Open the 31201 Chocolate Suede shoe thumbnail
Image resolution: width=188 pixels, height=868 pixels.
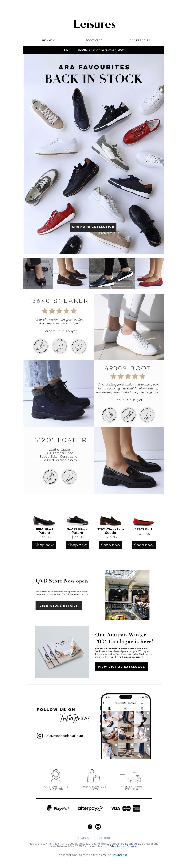(x=110, y=521)
